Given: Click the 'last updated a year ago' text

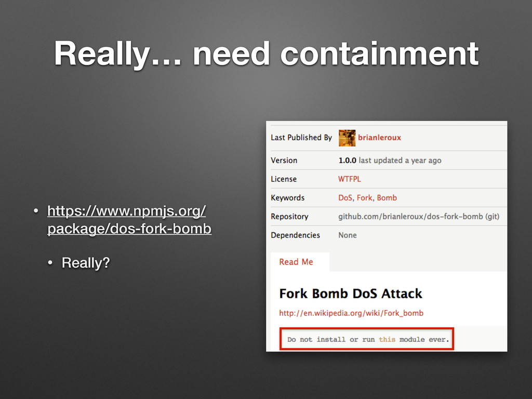Looking at the screenshot, I should (400, 160).
